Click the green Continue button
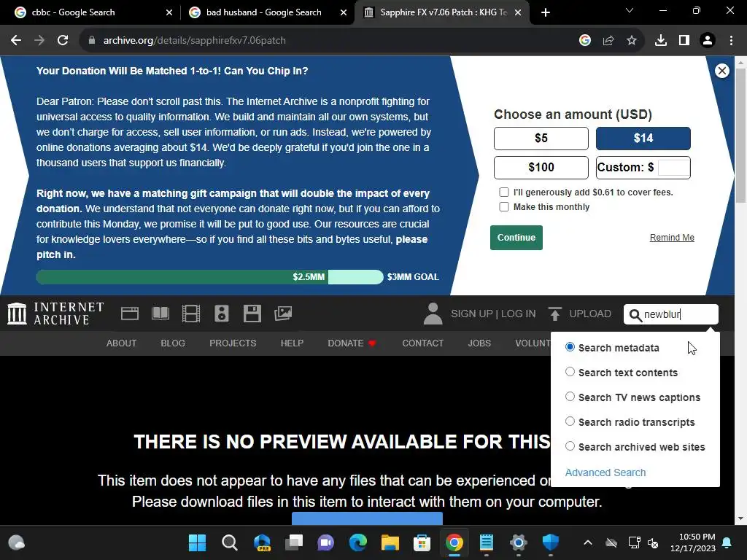Image resolution: width=747 pixels, height=560 pixels. 516,238
